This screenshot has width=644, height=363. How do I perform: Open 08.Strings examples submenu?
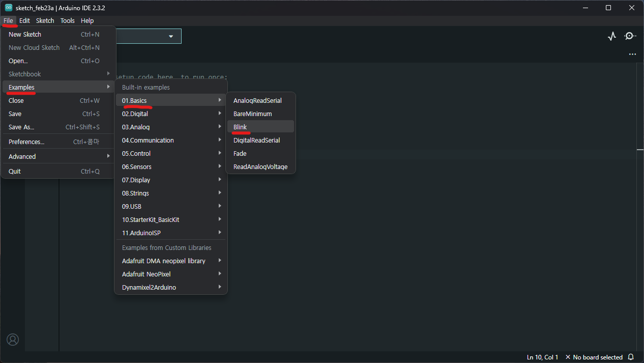click(171, 193)
